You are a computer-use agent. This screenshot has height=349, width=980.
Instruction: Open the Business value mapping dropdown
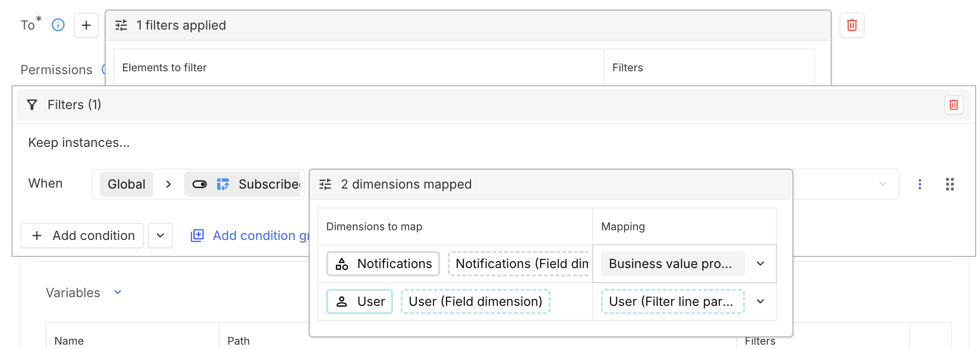click(760, 264)
